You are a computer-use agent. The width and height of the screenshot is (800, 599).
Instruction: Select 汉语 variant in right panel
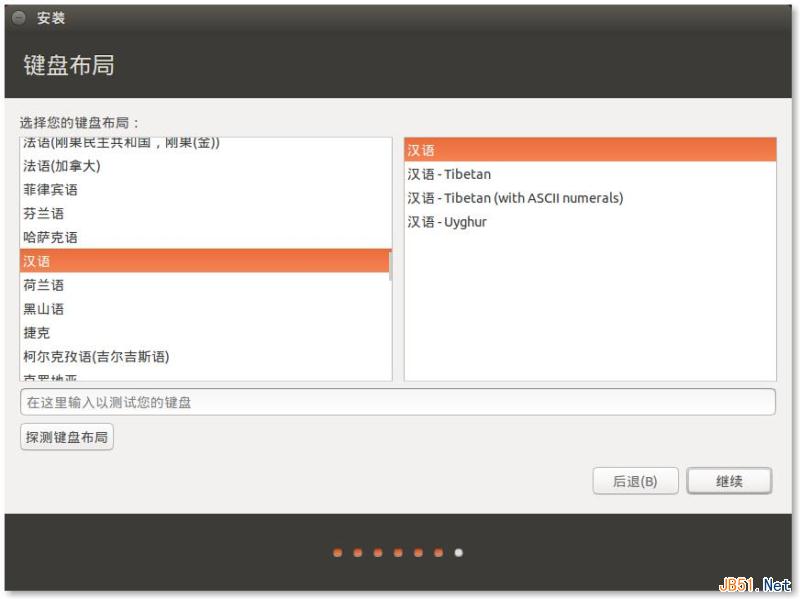coord(421,150)
